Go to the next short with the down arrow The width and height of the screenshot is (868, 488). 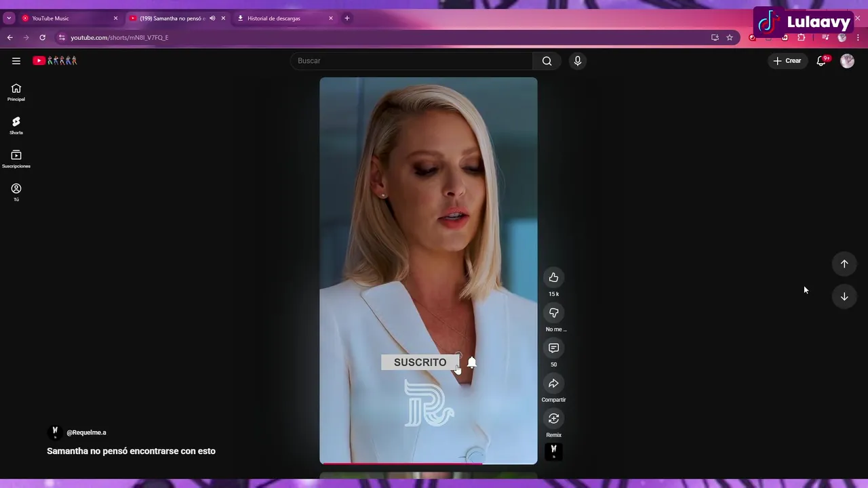844,296
